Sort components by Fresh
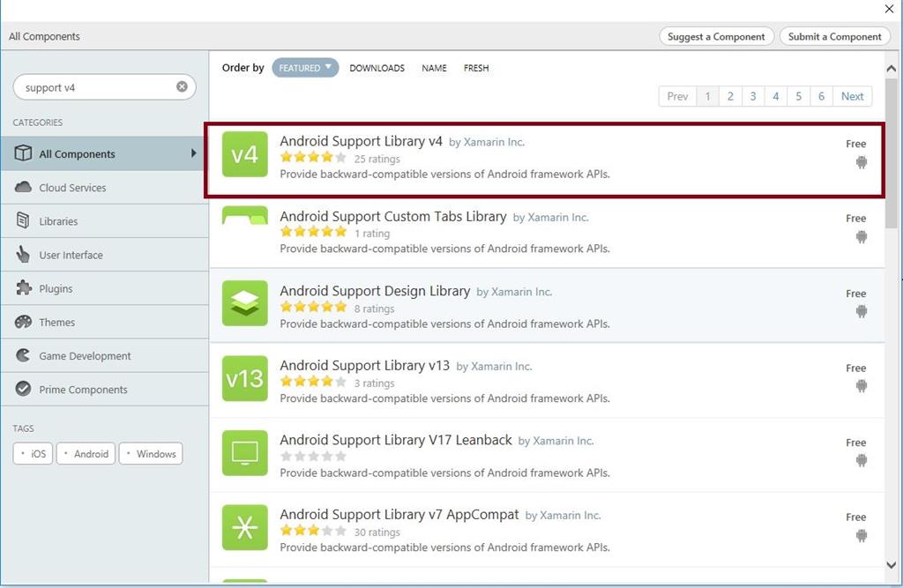 coord(476,68)
